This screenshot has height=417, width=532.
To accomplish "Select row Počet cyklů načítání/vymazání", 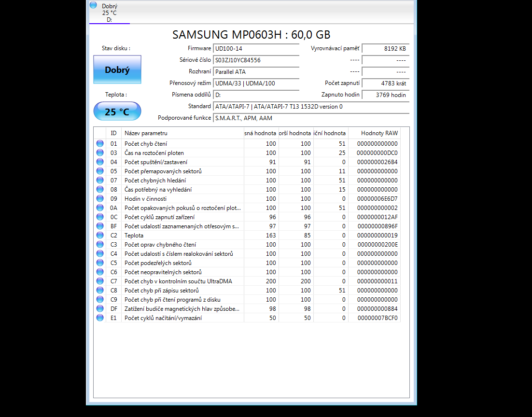I will click(247, 318).
